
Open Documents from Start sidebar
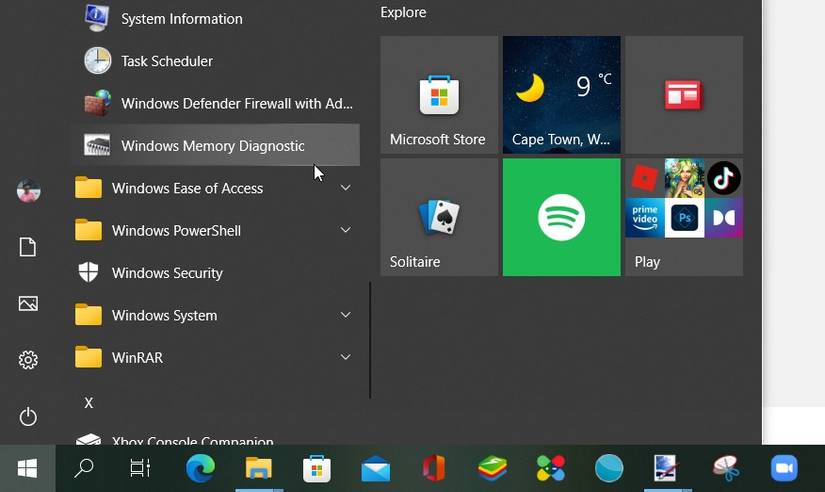28,247
